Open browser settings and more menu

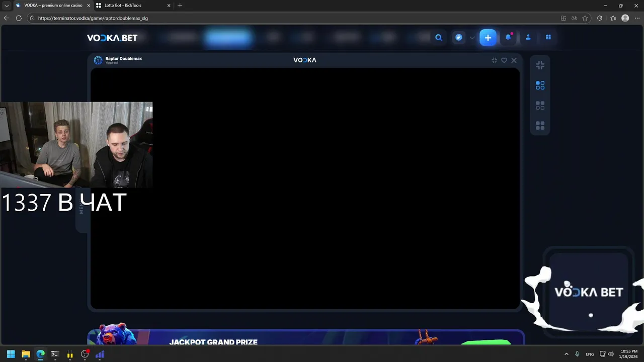[637, 18]
